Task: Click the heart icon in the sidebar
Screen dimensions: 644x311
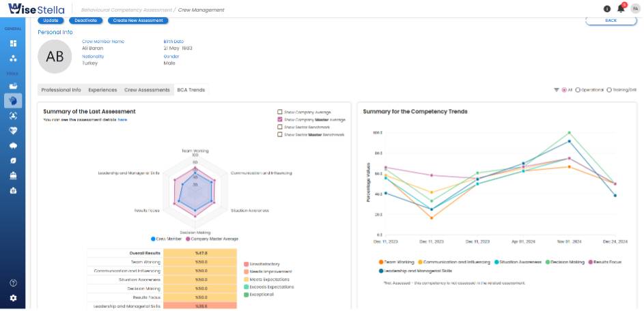Action: pos(13,130)
